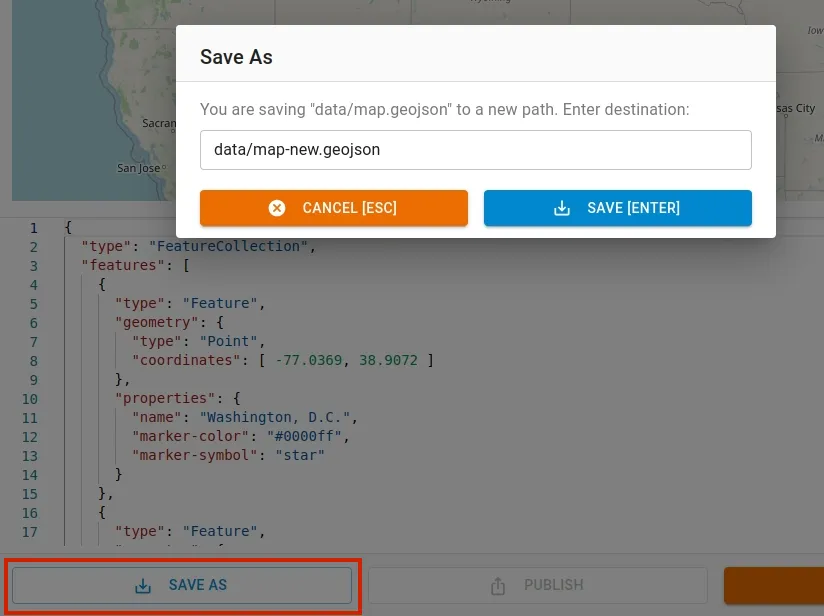Select line number 10 in the gutter
The image size is (824, 616).
click(x=30, y=398)
